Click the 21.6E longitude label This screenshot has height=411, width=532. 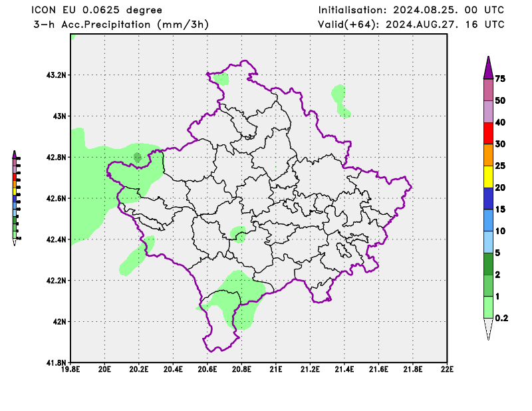tap(378, 369)
